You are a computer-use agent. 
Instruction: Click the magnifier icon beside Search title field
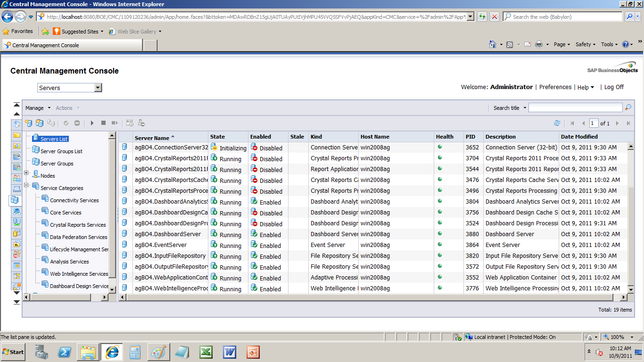627,108
